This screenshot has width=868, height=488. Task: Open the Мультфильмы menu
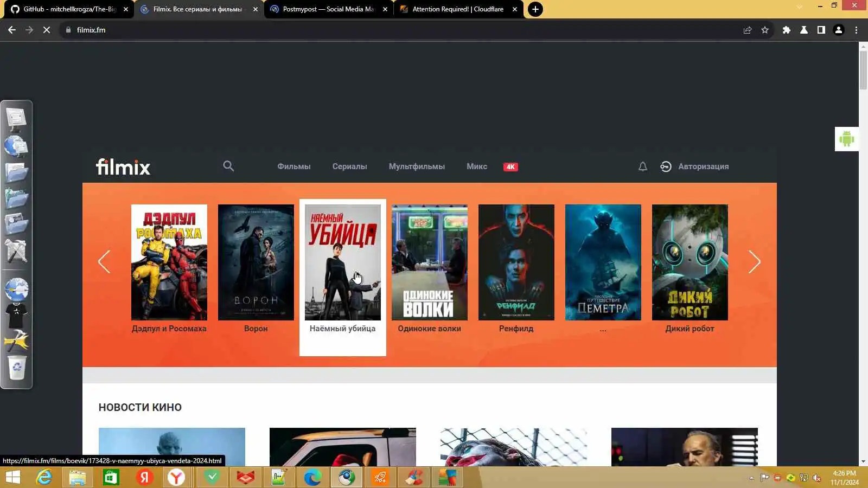(417, 166)
